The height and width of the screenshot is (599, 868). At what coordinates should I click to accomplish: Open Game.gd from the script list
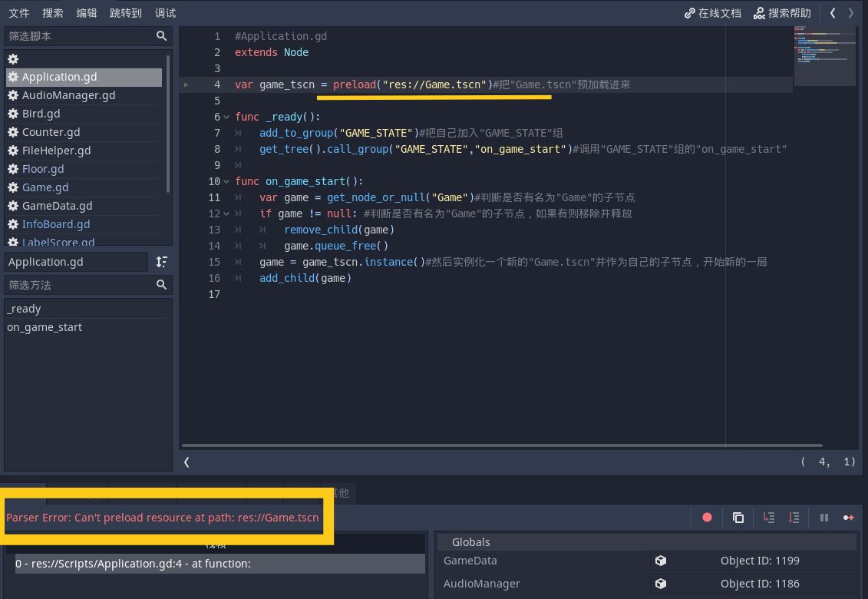(x=84, y=187)
